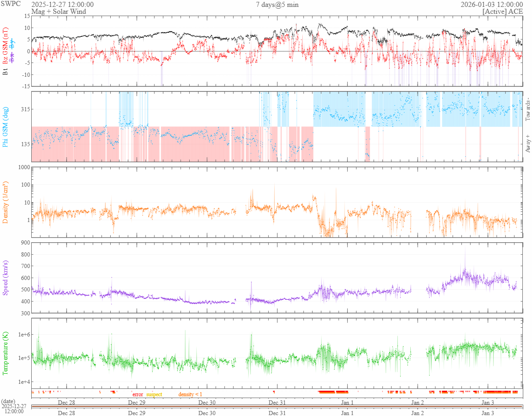Click the 0 tick on the Bz axis
The image size is (532, 416).
(28, 51)
